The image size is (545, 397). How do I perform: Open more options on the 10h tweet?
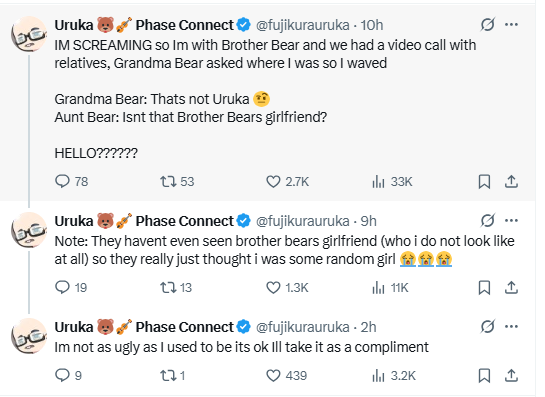tap(511, 24)
